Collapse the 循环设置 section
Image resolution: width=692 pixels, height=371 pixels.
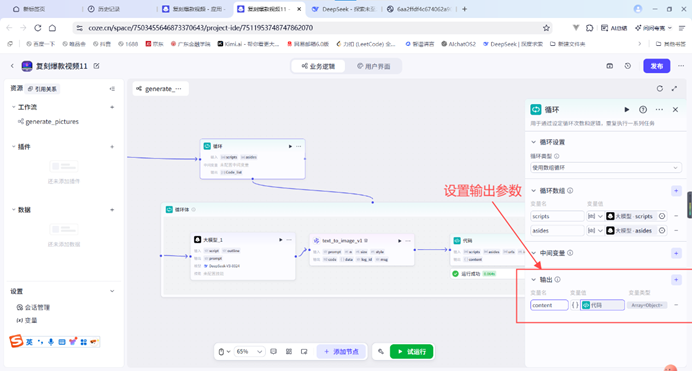click(x=533, y=142)
